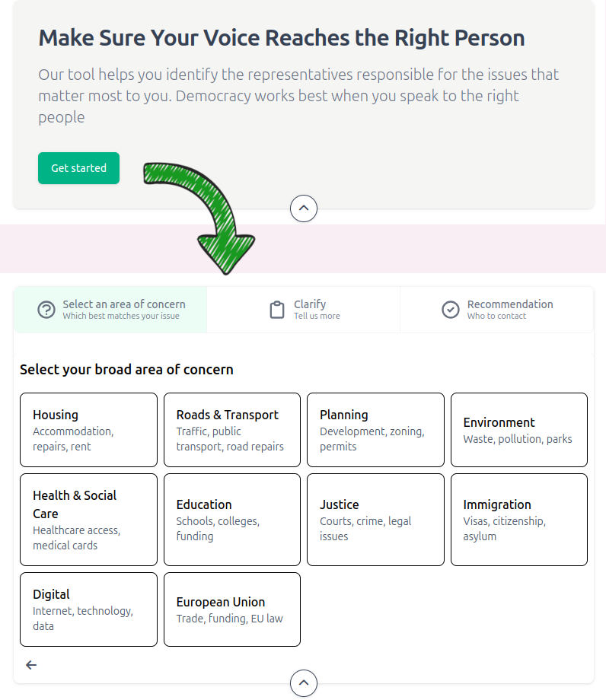Open the Select an area of concern step
Viewport: 606px width, 700px height.
[110, 310]
